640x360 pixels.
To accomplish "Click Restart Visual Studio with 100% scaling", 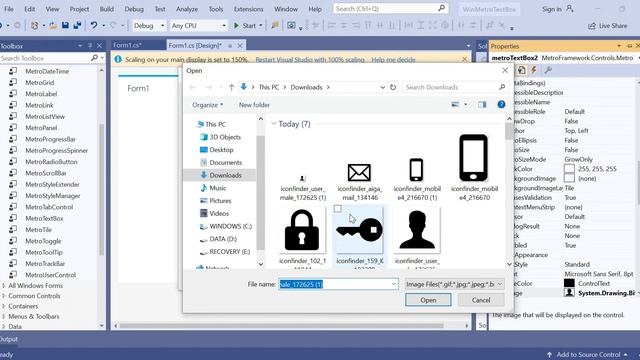I will [310, 60].
